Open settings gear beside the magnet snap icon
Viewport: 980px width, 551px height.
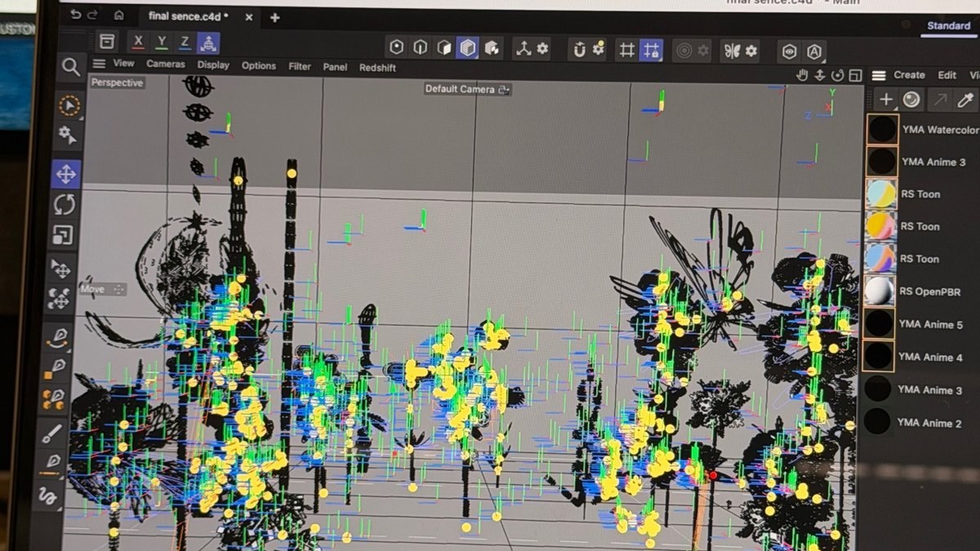pyautogui.click(x=599, y=49)
